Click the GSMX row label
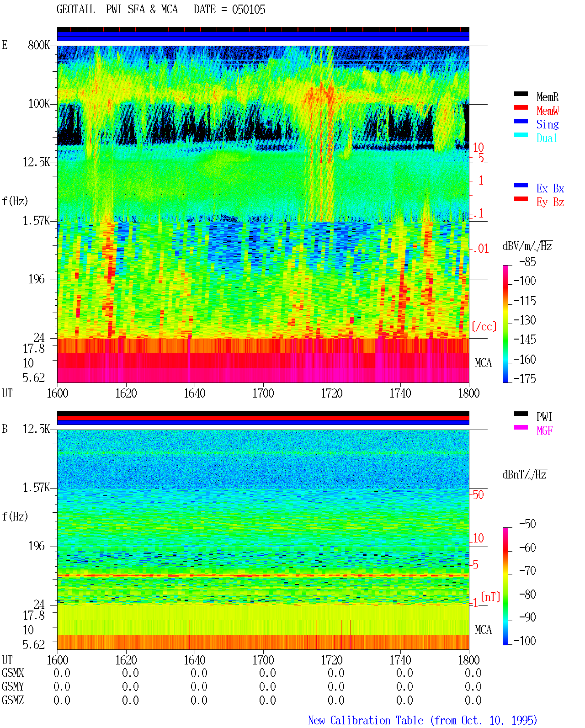The width and height of the screenshot is (585, 728). click(x=13, y=673)
